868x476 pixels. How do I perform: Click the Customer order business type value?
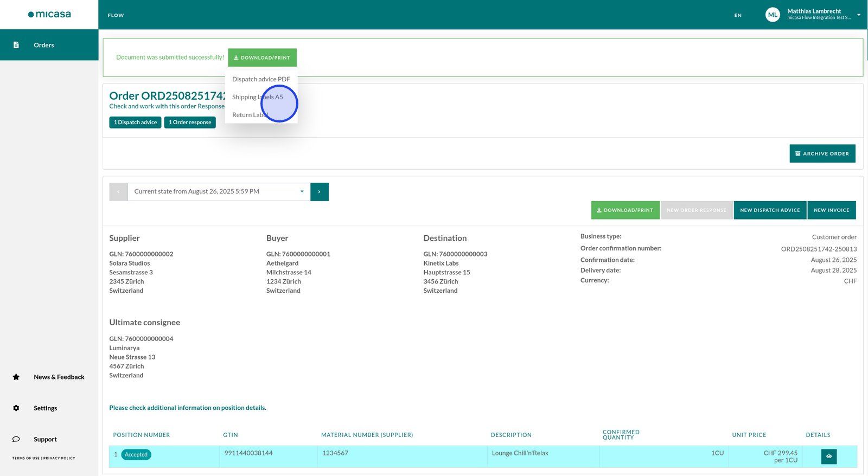point(834,237)
